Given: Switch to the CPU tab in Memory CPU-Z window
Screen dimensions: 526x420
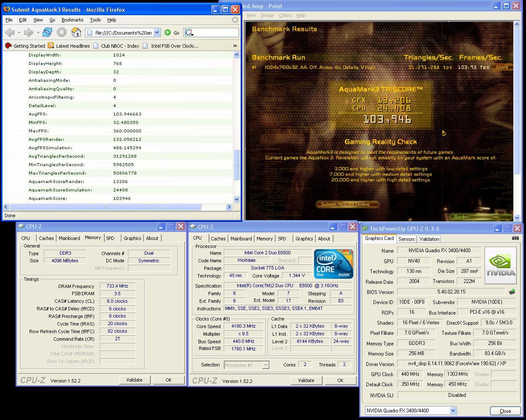Looking at the screenshot, I should click(26, 238).
